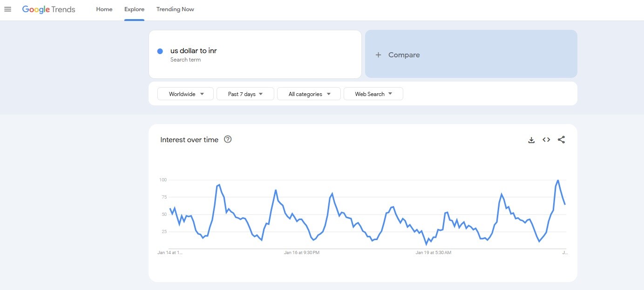The width and height of the screenshot is (644, 290).
Task: Open the Past 7 days dropdown
Action: point(245,94)
